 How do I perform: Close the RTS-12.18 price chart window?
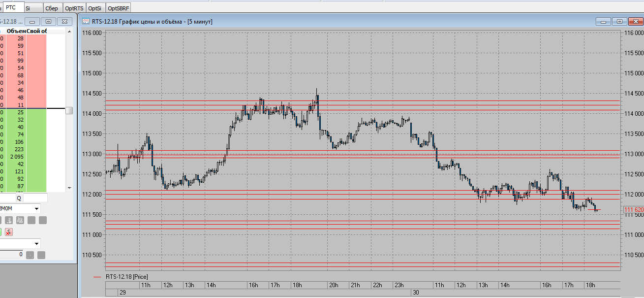[635, 21]
